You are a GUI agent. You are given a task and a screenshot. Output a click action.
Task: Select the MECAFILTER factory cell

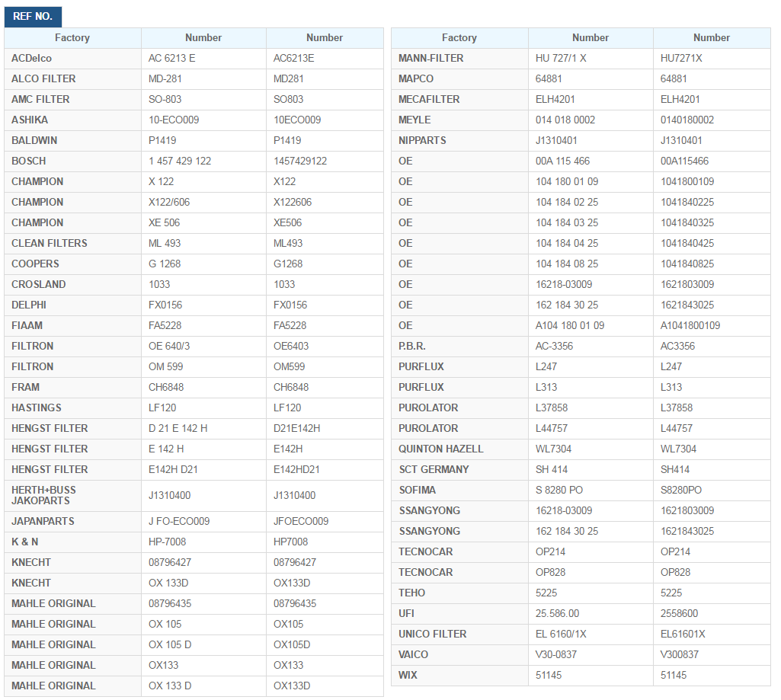(459, 100)
